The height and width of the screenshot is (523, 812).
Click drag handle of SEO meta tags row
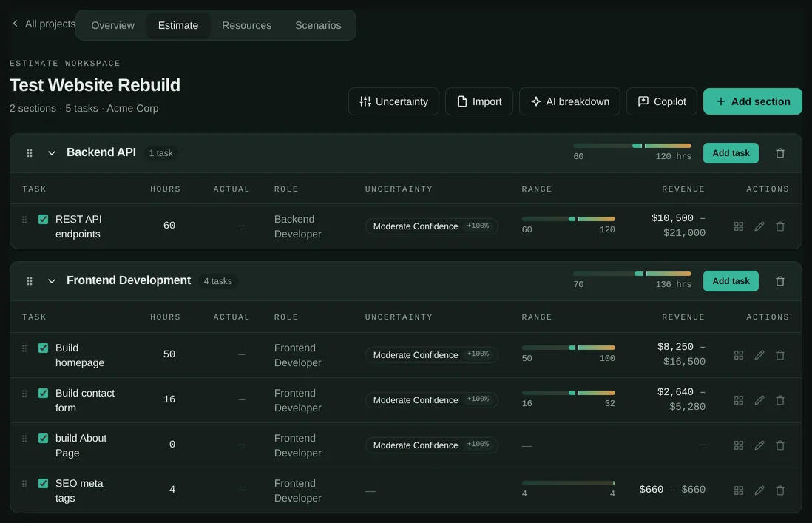click(x=24, y=483)
